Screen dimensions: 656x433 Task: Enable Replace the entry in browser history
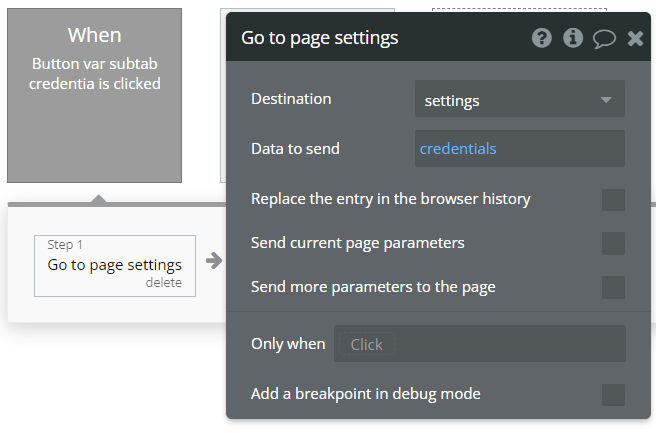[x=613, y=200]
